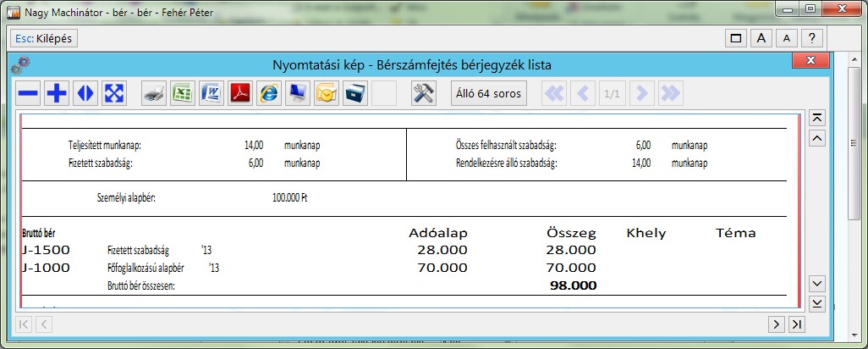868x349 pixels.
Task: Open print settings tools icon
Action: [x=424, y=94]
